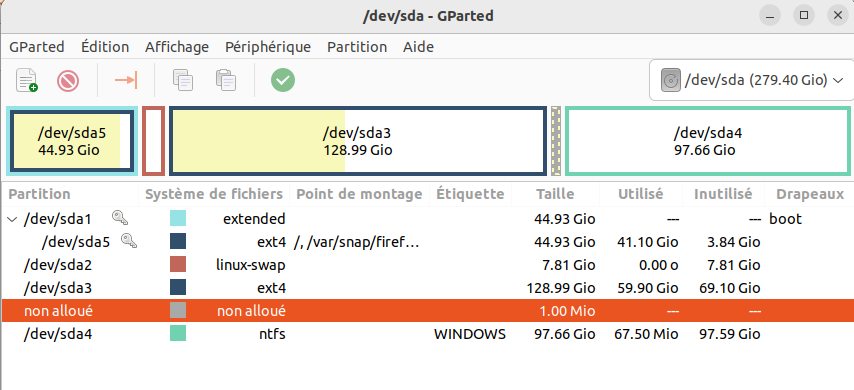Click the red linux-swap color swatch
The height and width of the screenshot is (390, 854).
click(178, 265)
